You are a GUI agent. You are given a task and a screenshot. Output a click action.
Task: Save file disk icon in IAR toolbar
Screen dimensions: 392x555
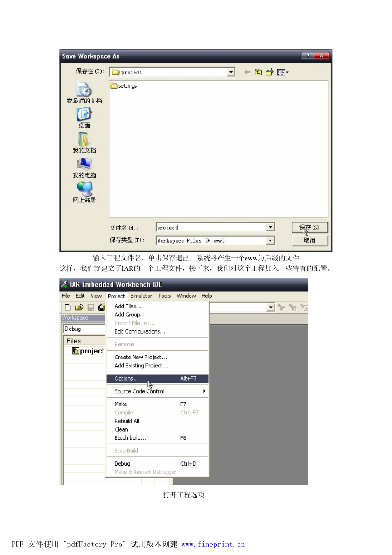pyautogui.click(x=91, y=308)
